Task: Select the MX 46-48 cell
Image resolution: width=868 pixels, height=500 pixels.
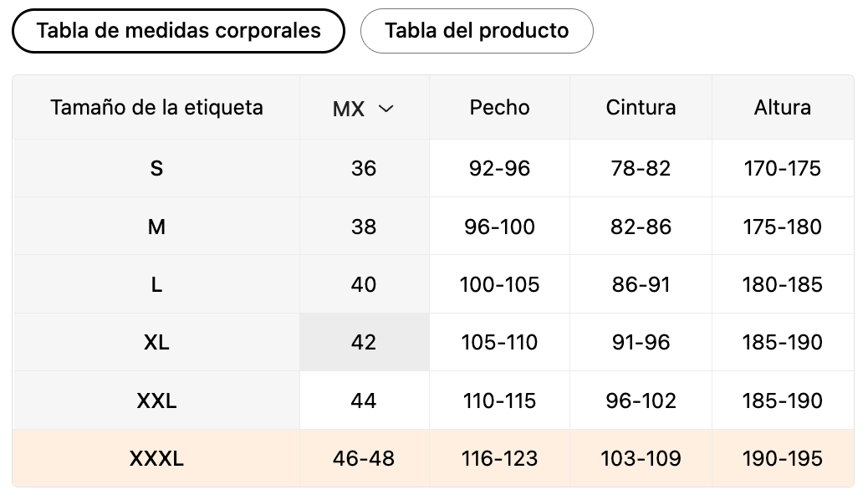Action: point(364,458)
